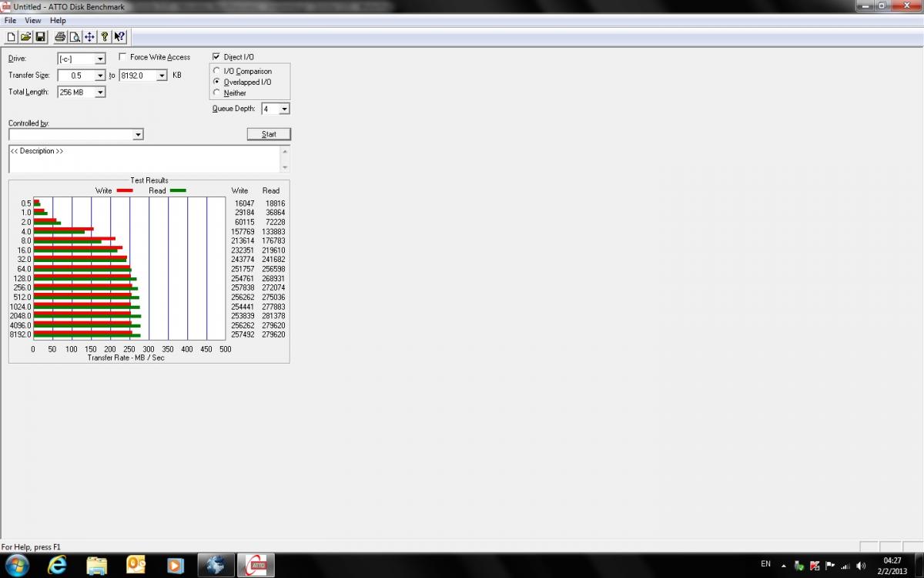Click the four-arrow move toolbar icon
Viewport: 924px width, 578px height.
89,37
